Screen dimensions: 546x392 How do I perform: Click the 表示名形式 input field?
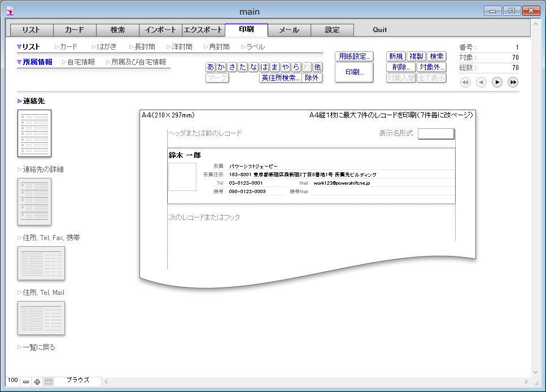(435, 134)
